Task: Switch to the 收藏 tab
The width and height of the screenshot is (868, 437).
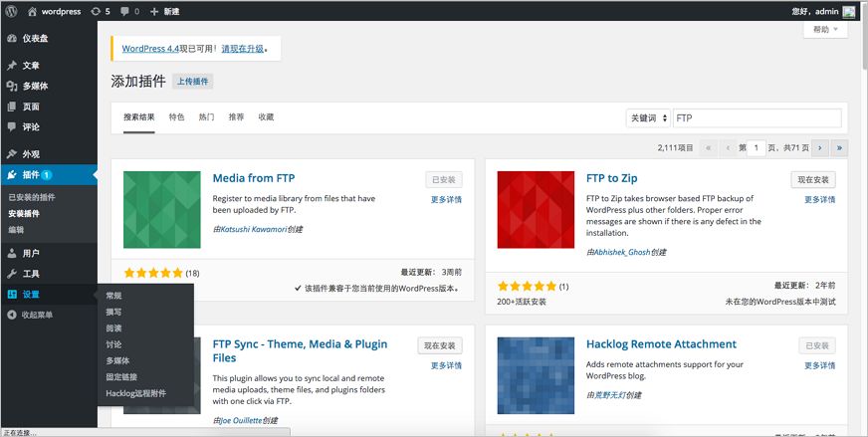Action: coord(266,117)
